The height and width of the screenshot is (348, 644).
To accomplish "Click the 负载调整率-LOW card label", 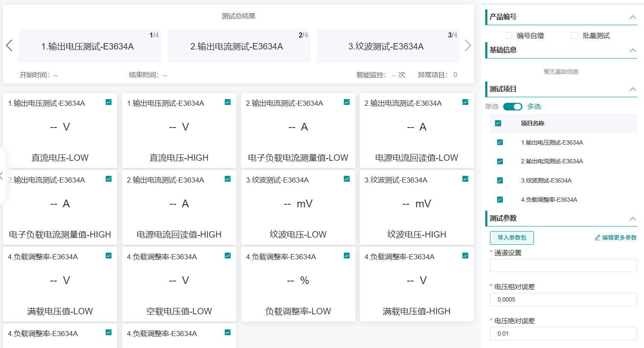I will (x=298, y=311).
